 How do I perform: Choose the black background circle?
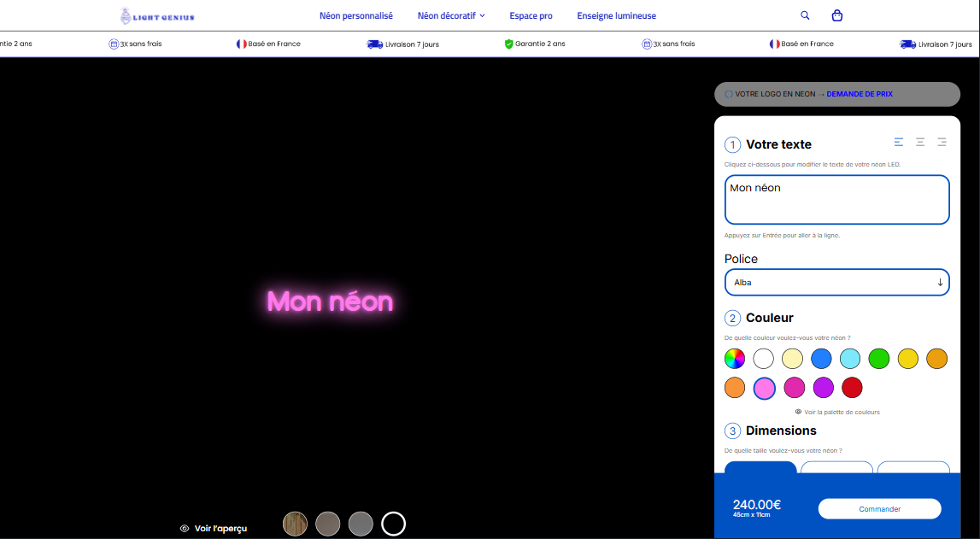click(393, 524)
